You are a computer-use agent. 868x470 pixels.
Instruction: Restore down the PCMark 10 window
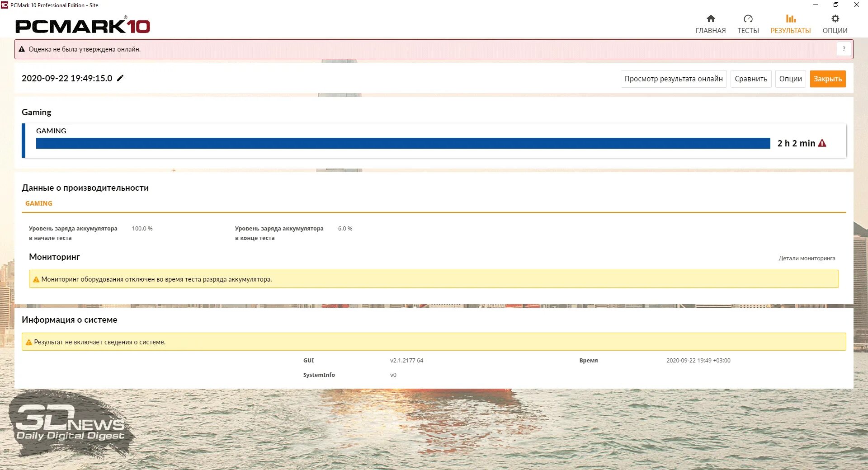(x=836, y=5)
